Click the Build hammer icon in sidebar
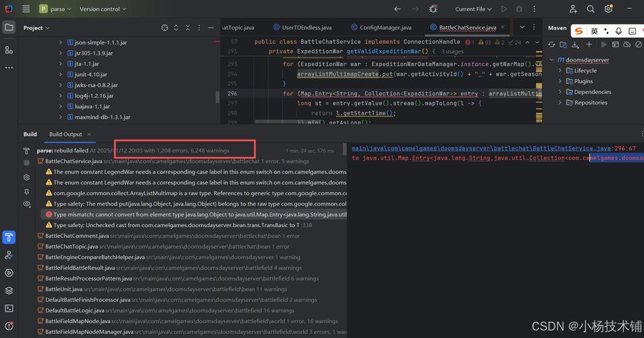Screen dimensions: 644x338 point(9,237)
